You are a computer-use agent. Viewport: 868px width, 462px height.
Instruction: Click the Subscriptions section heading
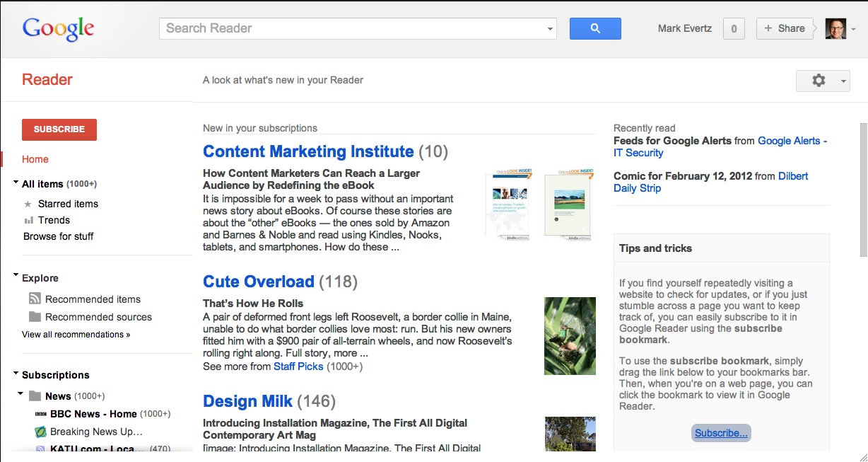pyautogui.click(x=56, y=375)
